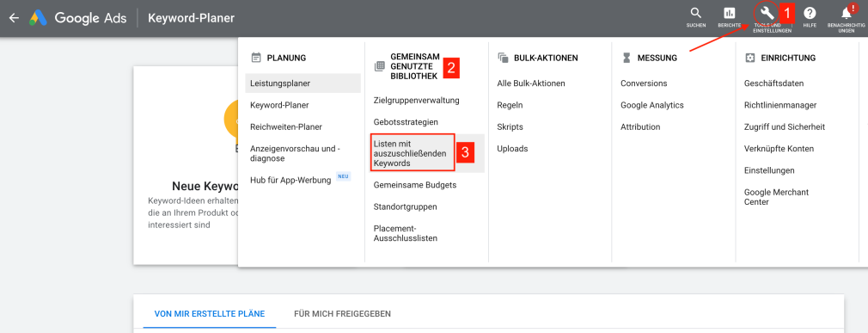Screen dimensions: 868x333
Task: Open Leistungsplaner in the menu
Action: pyautogui.click(x=303, y=83)
